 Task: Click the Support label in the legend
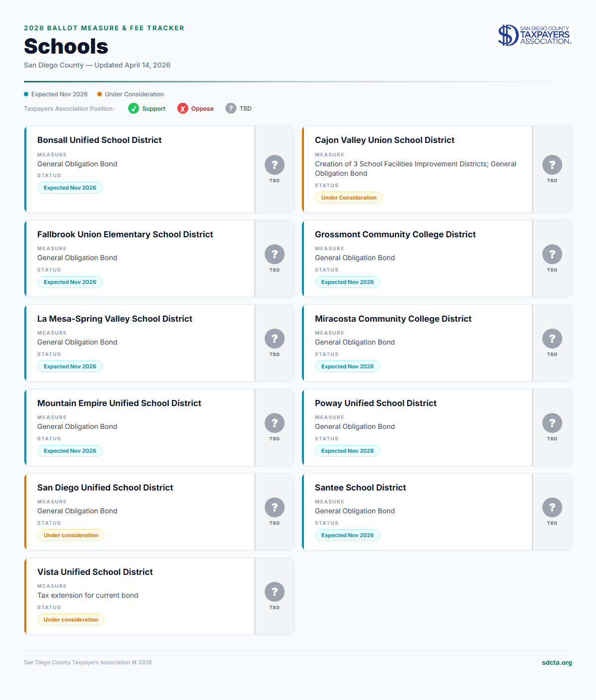pyautogui.click(x=154, y=109)
